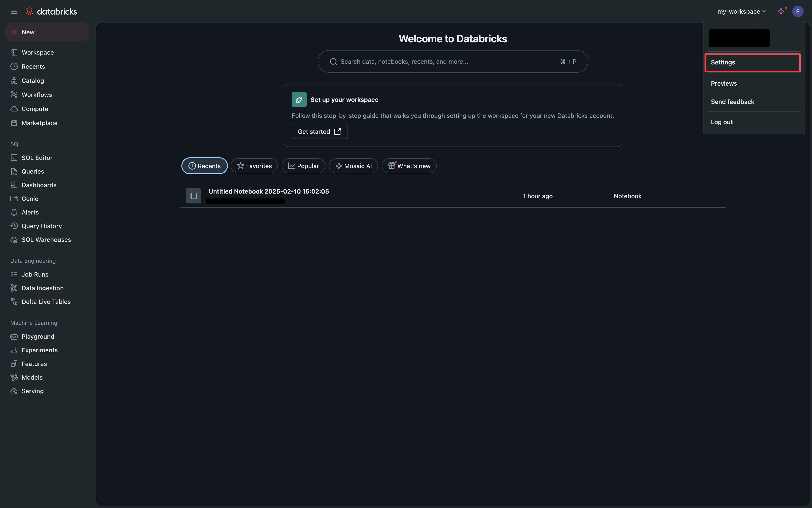Click the Query History icon
Viewport: 812px width, 508px height.
[x=14, y=226]
